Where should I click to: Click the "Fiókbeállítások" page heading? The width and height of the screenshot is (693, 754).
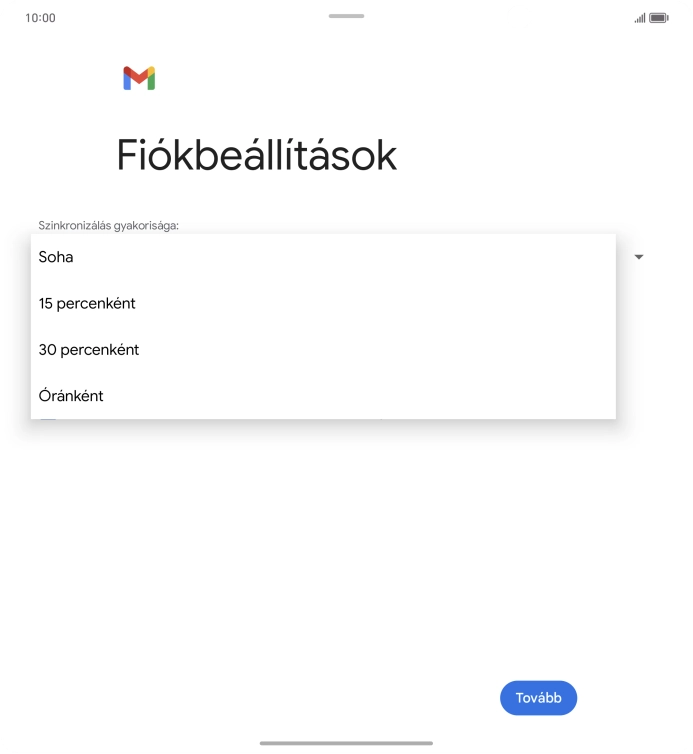257,156
